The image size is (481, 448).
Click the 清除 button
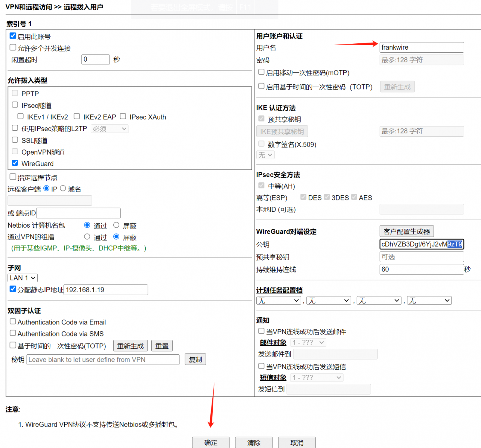[254, 442]
